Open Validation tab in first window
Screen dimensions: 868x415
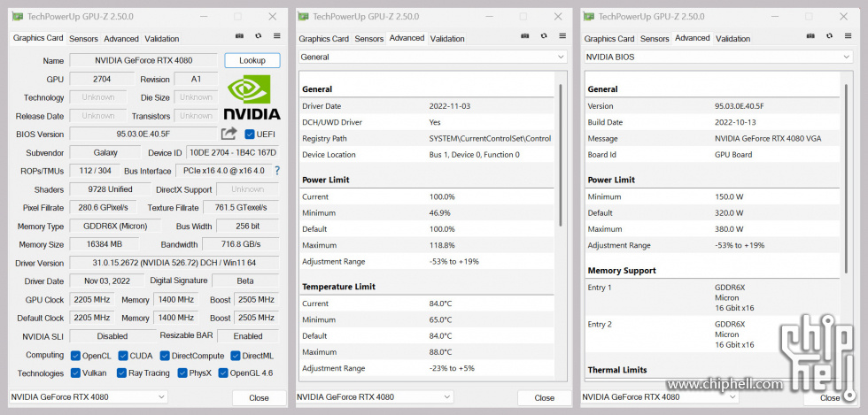click(161, 39)
